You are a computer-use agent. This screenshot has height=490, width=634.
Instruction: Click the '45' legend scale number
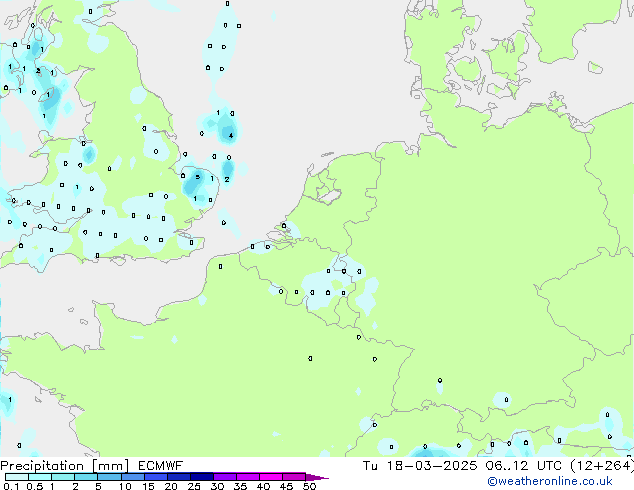click(286, 486)
